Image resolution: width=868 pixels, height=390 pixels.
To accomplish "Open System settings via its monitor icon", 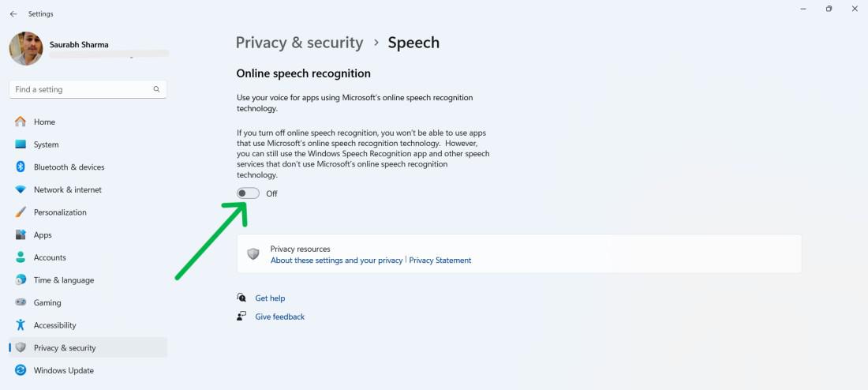I will [21, 144].
